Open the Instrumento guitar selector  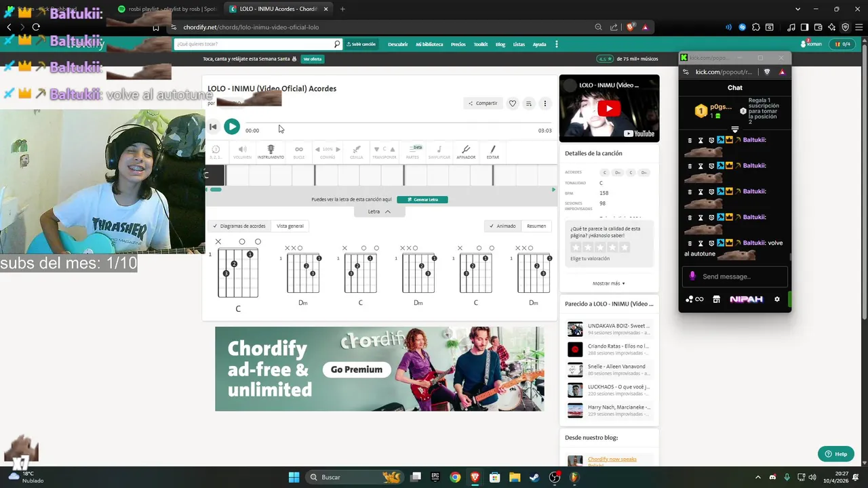click(271, 152)
